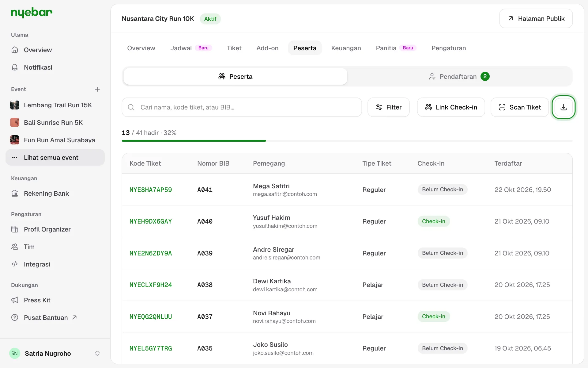The image size is (588, 368).
Task: Click the nyebar logo
Action: [32, 13]
